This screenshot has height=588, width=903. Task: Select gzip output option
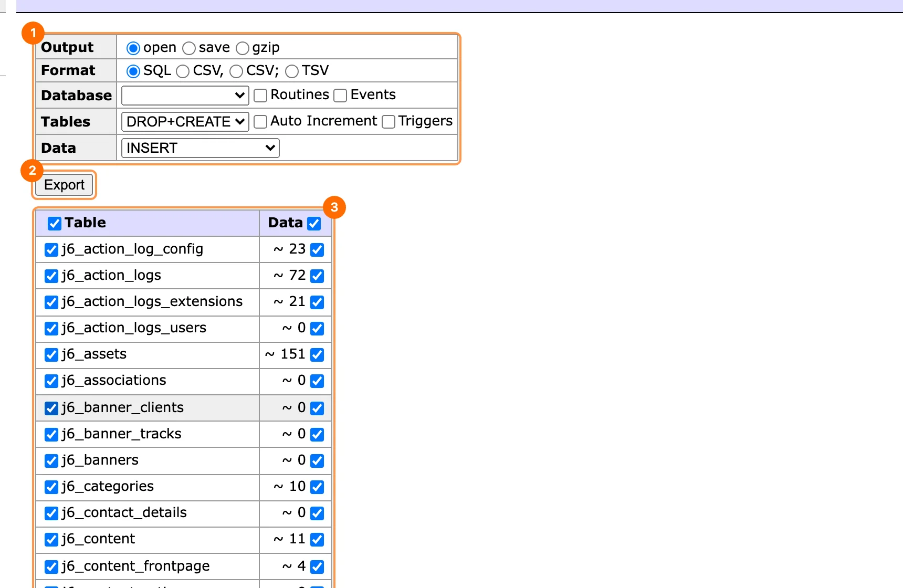coord(243,48)
